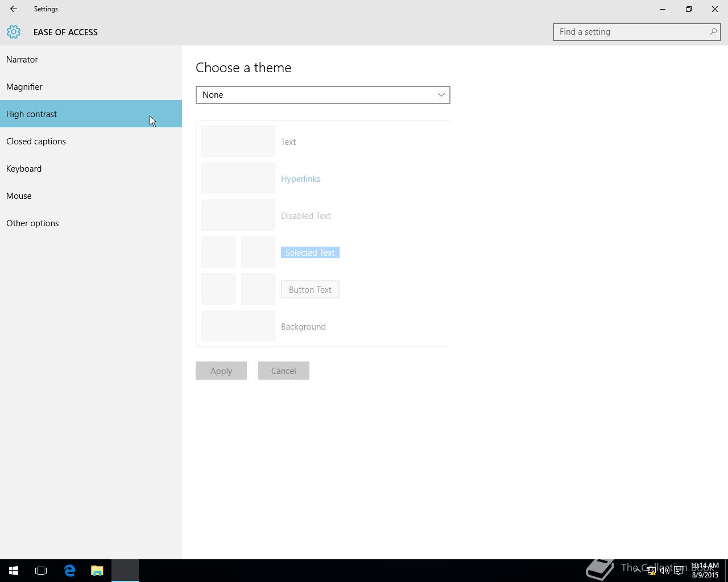This screenshot has width=728, height=582.
Task: Click the dropdown arrow next to None
Action: tap(441, 95)
